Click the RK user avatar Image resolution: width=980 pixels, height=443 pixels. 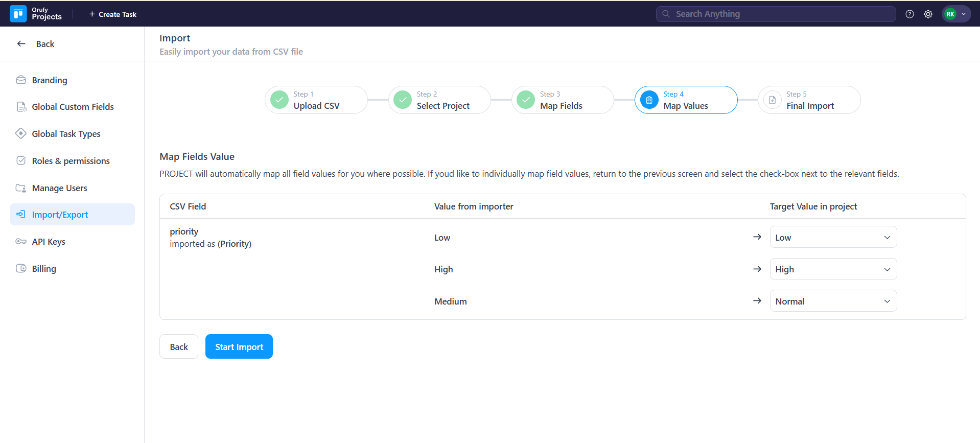pos(950,14)
